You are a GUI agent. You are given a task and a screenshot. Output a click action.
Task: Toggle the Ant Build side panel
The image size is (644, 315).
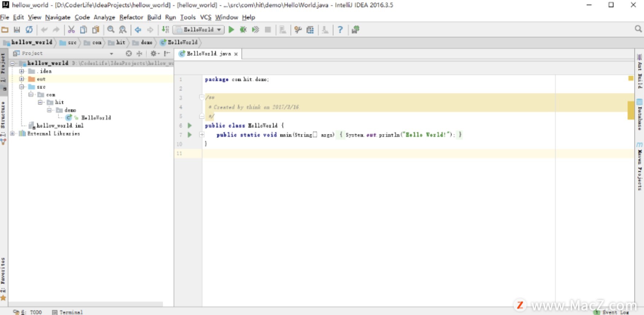tap(640, 71)
